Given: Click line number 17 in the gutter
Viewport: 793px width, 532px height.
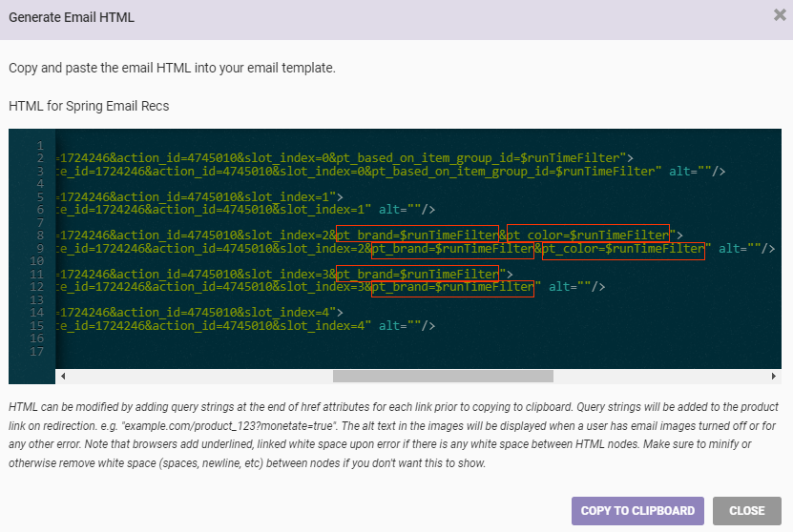Looking at the screenshot, I should (x=37, y=352).
